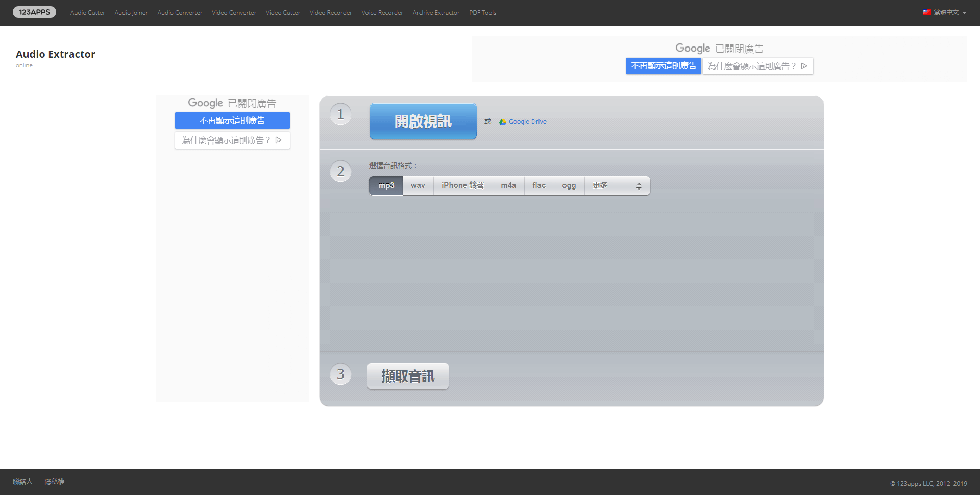
Task: Click the AdChoices icon in the left ad
Action: tap(279, 140)
